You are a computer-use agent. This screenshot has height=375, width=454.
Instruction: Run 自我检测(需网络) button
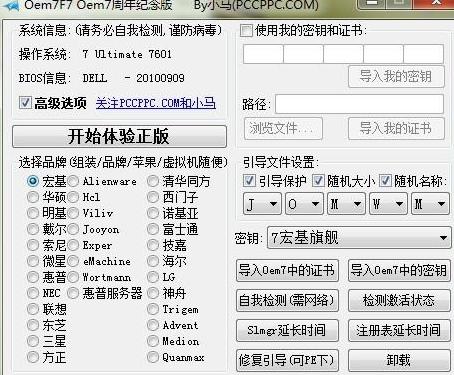tap(287, 300)
